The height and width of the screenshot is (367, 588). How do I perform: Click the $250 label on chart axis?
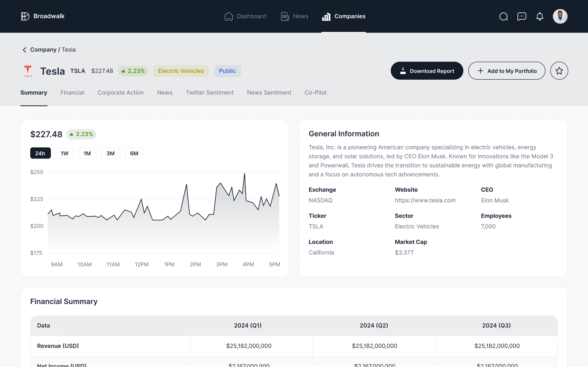(x=37, y=172)
